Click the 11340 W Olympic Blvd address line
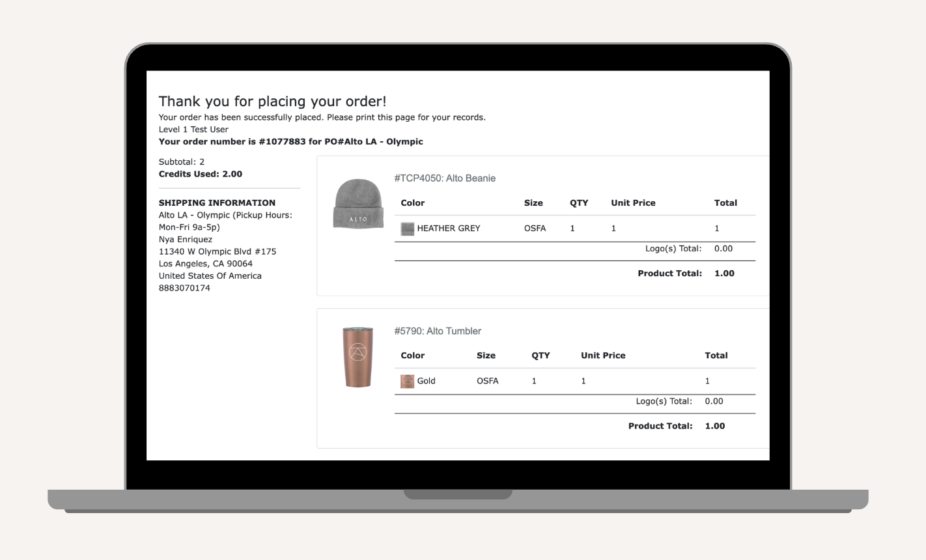 [217, 251]
